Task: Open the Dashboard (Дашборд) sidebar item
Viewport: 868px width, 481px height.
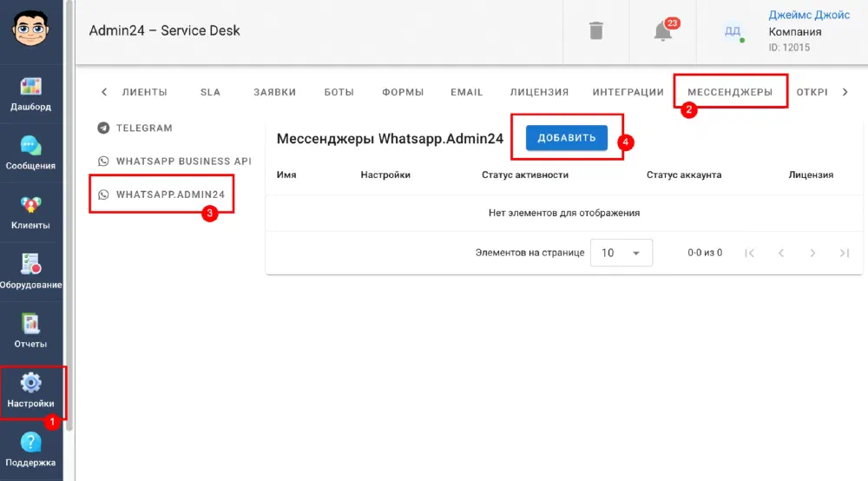Action: click(30, 94)
